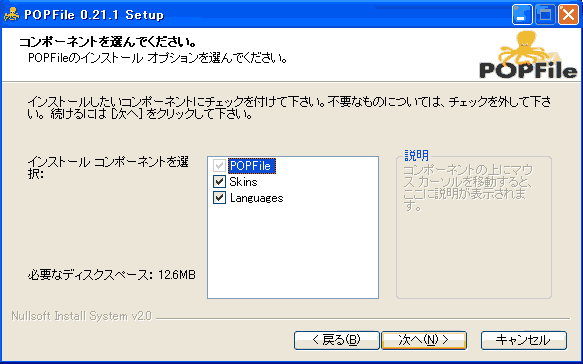Click the POPFile octopus title bar icon

click(x=12, y=15)
